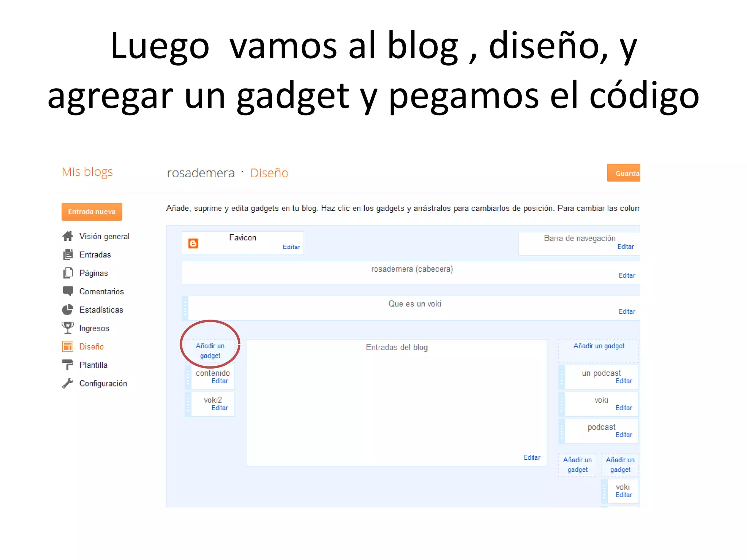This screenshot has width=747, height=560.
Task: Go to Mis blogs
Action: pyautogui.click(x=87, y=172)
